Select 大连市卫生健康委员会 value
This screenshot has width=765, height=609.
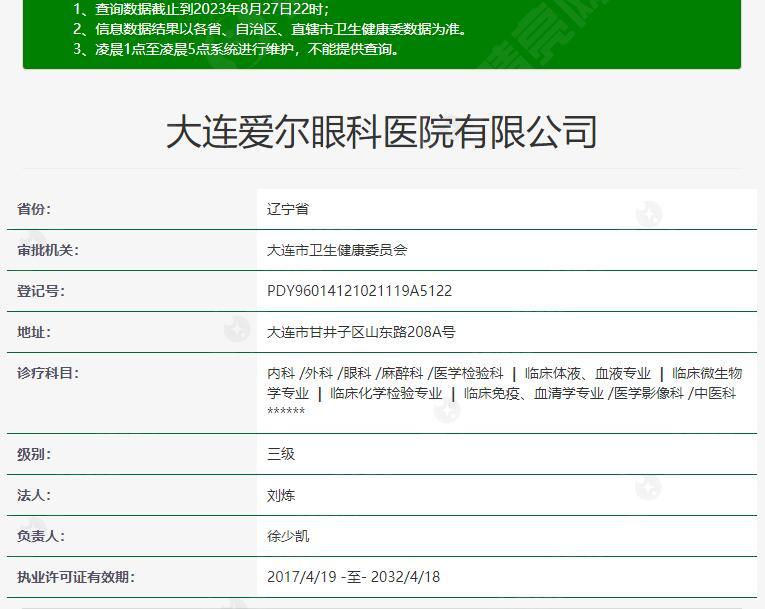click(337, 250)
